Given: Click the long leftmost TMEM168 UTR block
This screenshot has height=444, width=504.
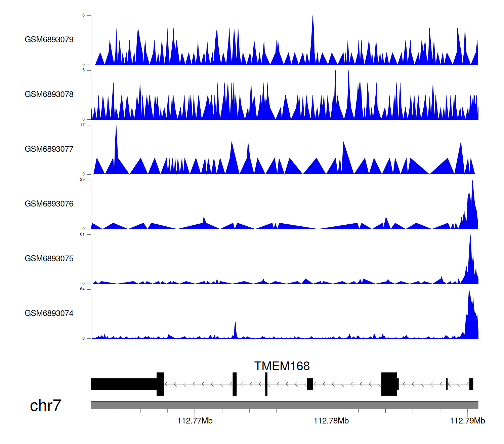Looking at the screenshot, I should pos(124,384).
